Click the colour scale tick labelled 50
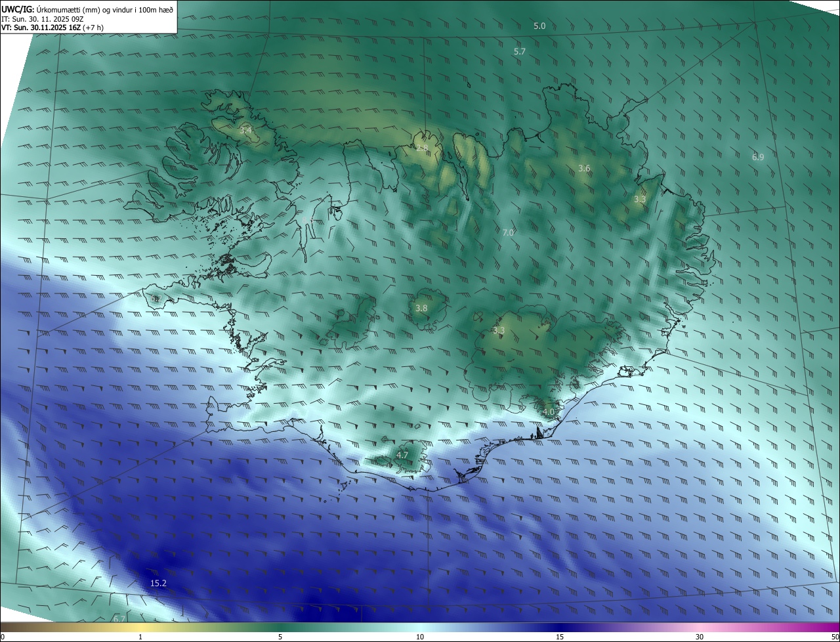Viewport: 840px width, 642px height. click(835, 637)
